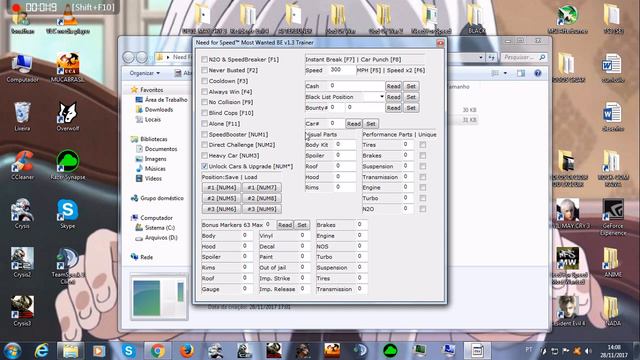Save position #1 [NUM4]

pyautogui.click(x=221, y=188)
